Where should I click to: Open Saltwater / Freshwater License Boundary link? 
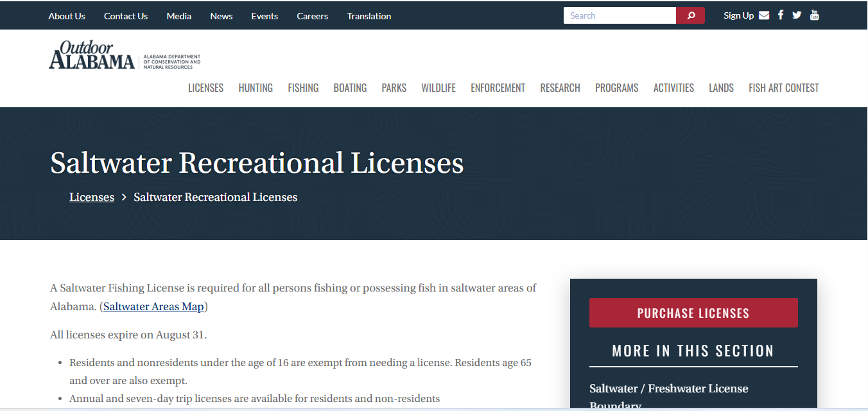669,397
